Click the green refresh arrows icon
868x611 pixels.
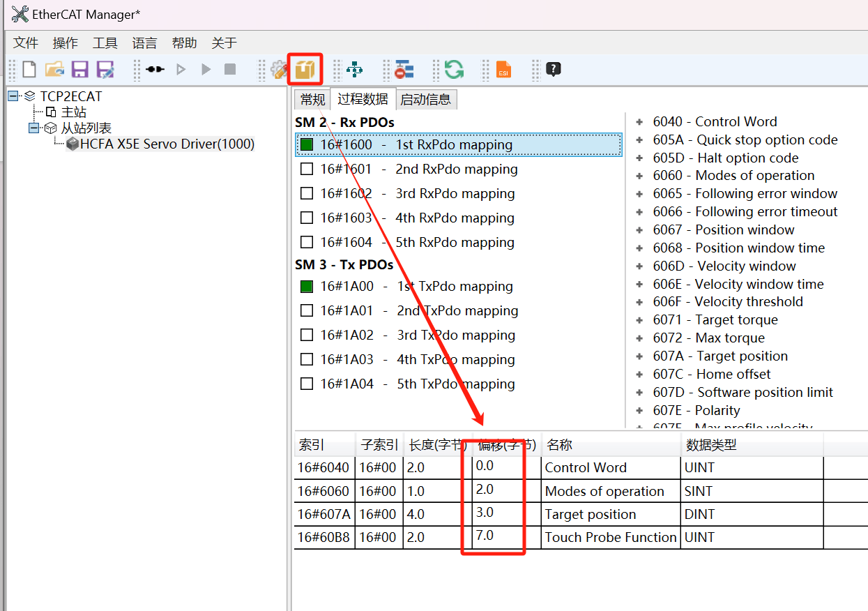454,69
